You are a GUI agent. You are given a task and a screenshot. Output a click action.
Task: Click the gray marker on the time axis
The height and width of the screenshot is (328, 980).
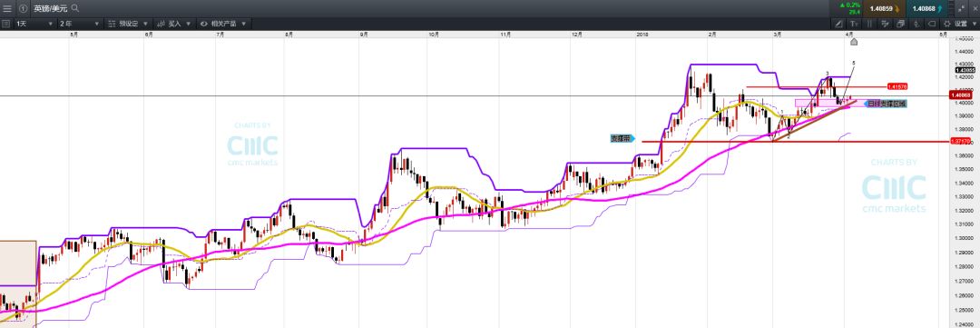coord(854,41)
